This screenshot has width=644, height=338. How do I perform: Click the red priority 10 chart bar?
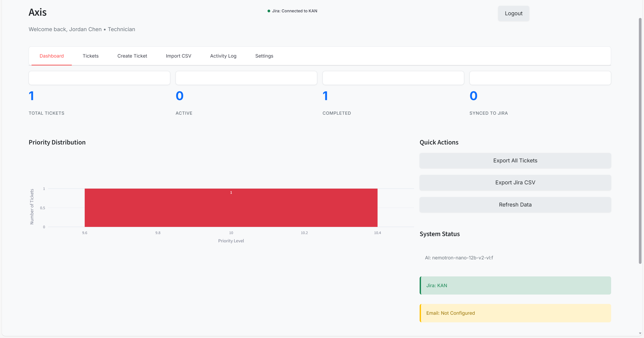pyautogui.click(x=231, y=208)
